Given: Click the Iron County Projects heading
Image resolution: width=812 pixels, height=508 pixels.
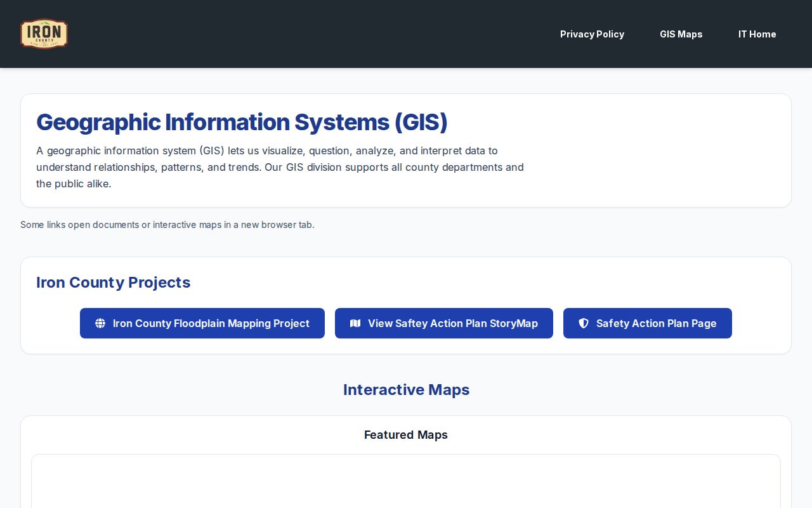Looking at the screenshot, I should (114, 283).
